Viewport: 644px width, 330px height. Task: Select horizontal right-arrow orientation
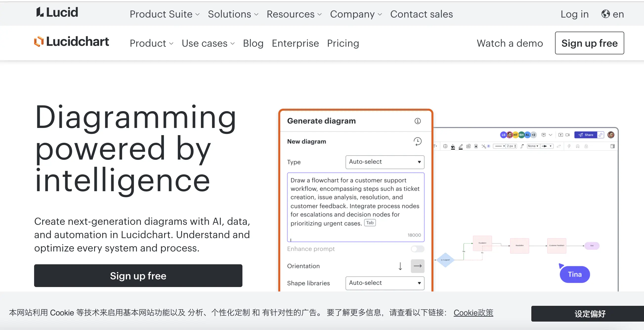[417, 266]
